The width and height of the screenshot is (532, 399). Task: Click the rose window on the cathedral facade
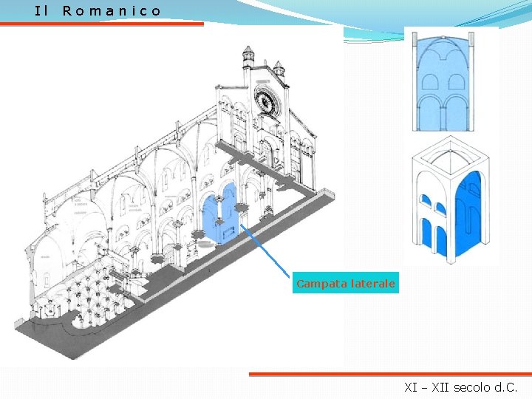(267, 100)
